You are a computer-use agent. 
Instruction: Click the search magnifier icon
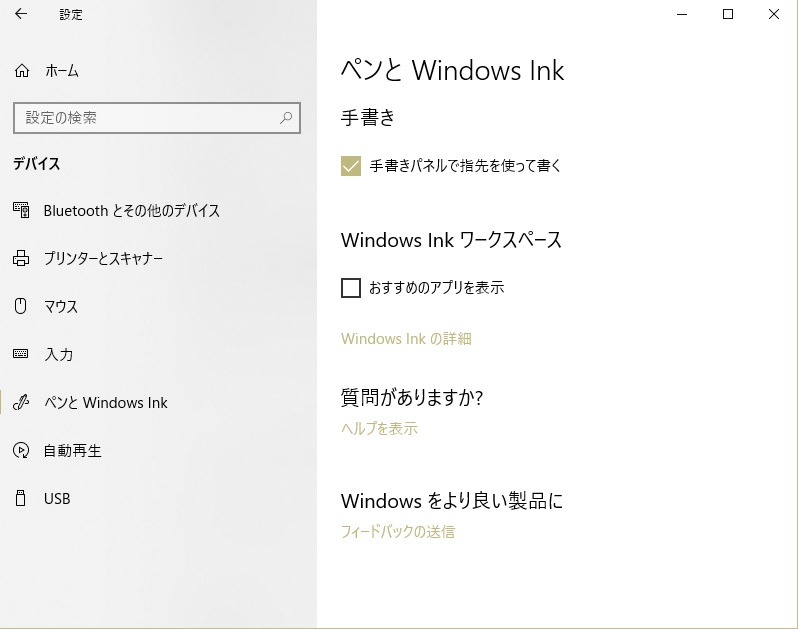click(x=286, y=118)
